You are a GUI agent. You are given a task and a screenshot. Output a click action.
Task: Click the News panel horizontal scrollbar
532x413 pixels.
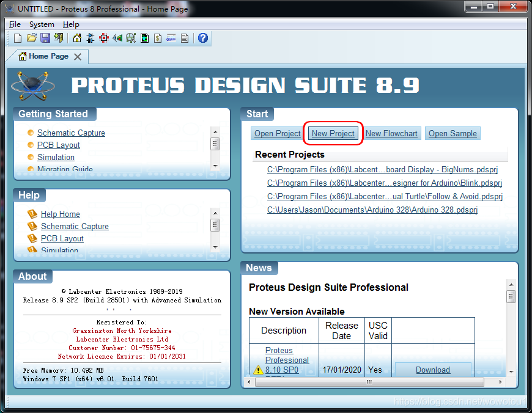(x=371, y=382)
